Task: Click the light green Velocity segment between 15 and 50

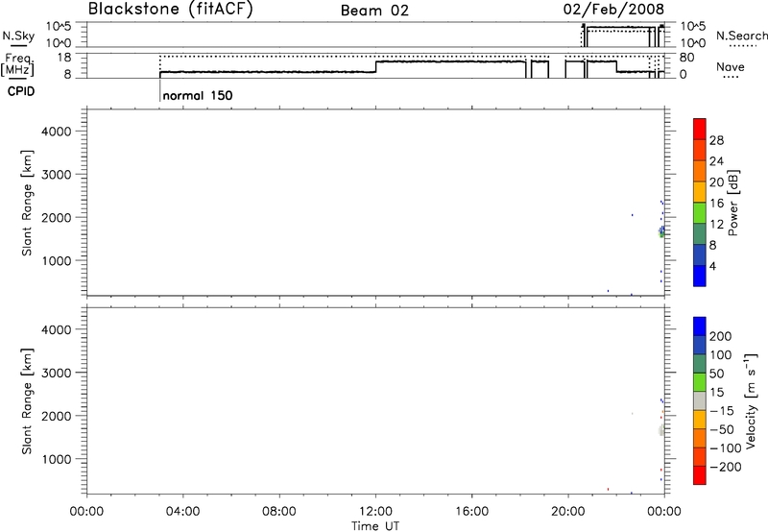Action: [700, 382]
